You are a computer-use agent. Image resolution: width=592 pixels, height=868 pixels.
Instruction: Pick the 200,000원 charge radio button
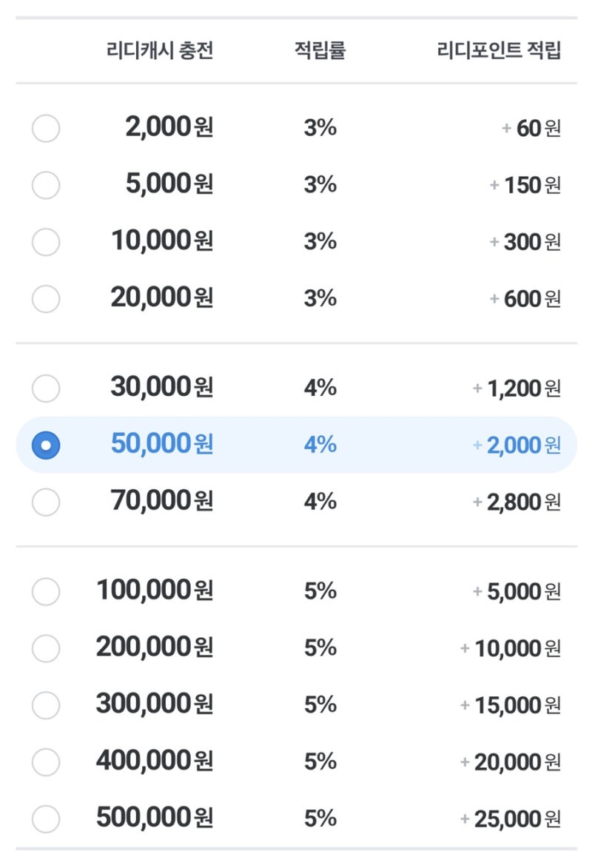point(46,648)
